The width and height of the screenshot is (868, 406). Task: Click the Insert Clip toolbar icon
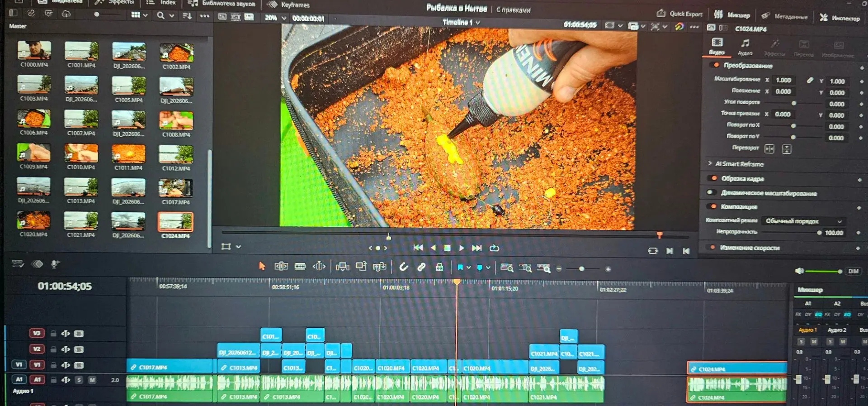pos(343,267)
